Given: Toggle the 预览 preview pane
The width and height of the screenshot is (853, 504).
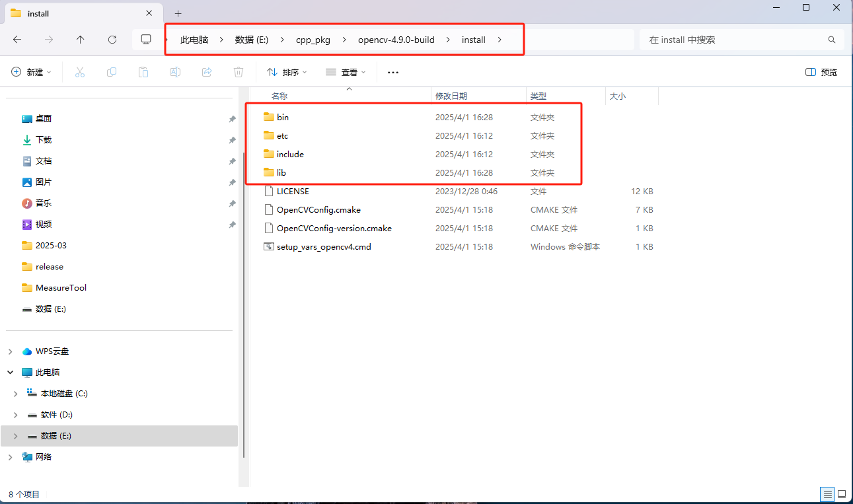Looking at the screenshot, I should (821, 72).
